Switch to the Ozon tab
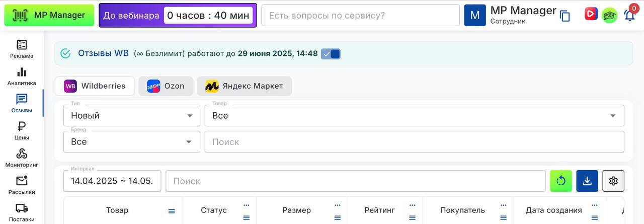The image size is (644, 224). click(x=166, y=86)
